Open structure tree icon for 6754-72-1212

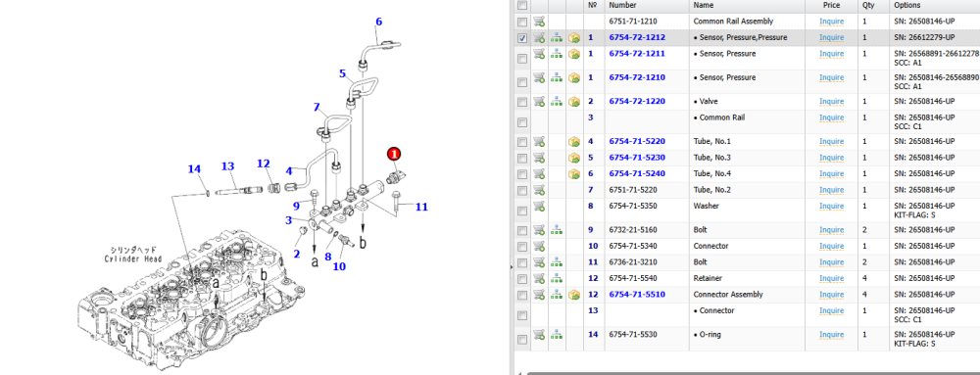coord(557,37)
